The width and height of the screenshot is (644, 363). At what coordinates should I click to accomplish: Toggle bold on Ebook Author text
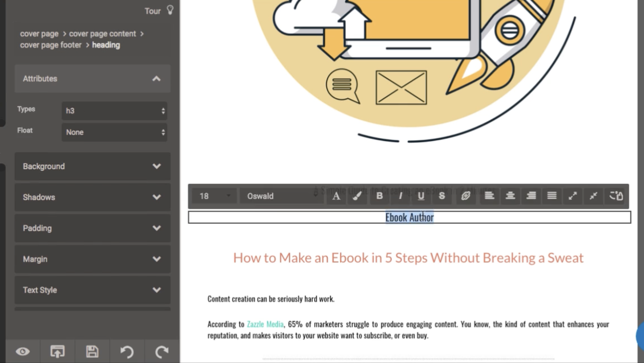380,196
